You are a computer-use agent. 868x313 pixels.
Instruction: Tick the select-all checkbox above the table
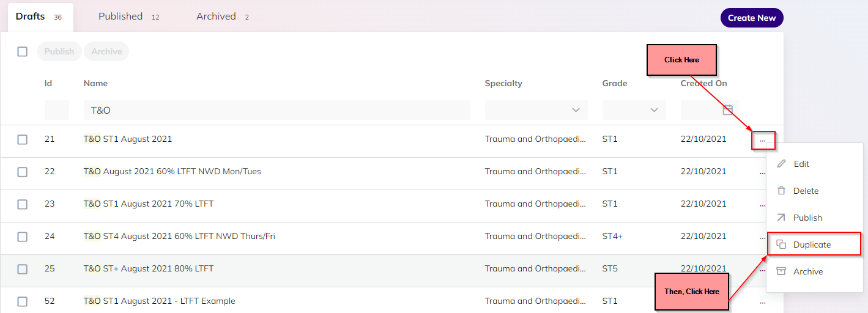[x=23, y=51]
